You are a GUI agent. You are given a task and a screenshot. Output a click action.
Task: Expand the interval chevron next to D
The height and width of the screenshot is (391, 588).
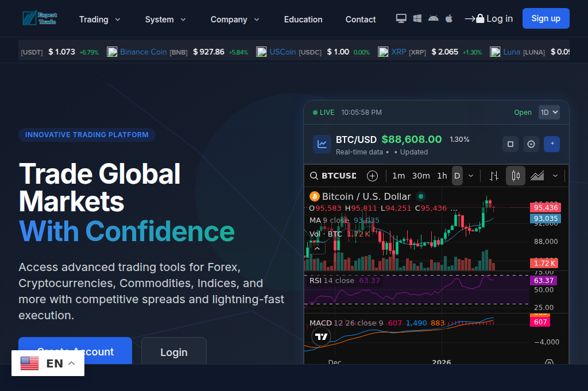[x=470, y=176]
